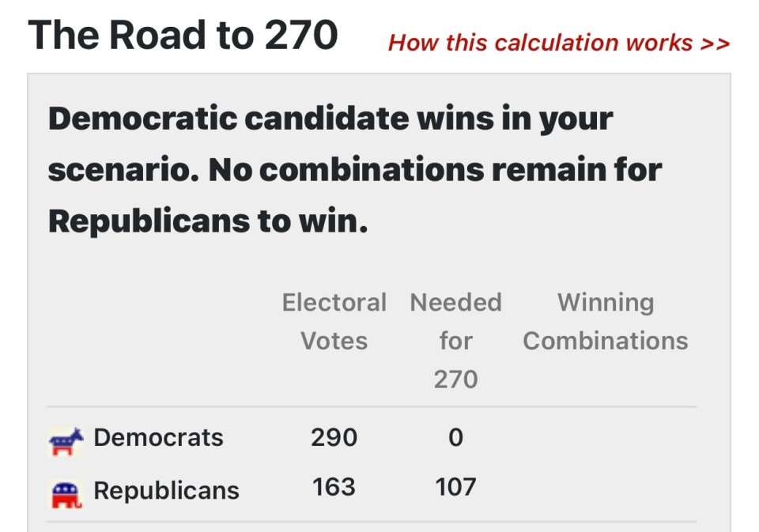Click the Republicans row label
The image size is (759, 532).
[167, 490]
